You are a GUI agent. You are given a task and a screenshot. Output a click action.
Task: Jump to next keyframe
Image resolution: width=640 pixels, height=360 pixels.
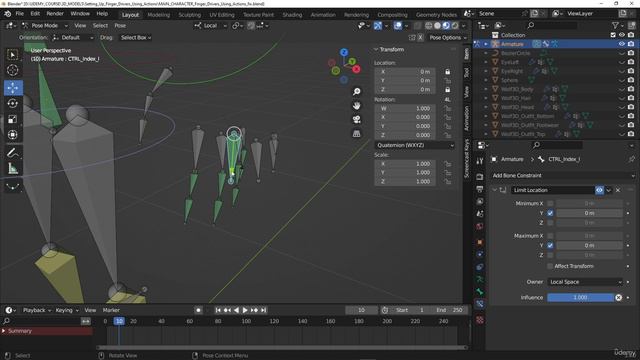coord(254,310)
